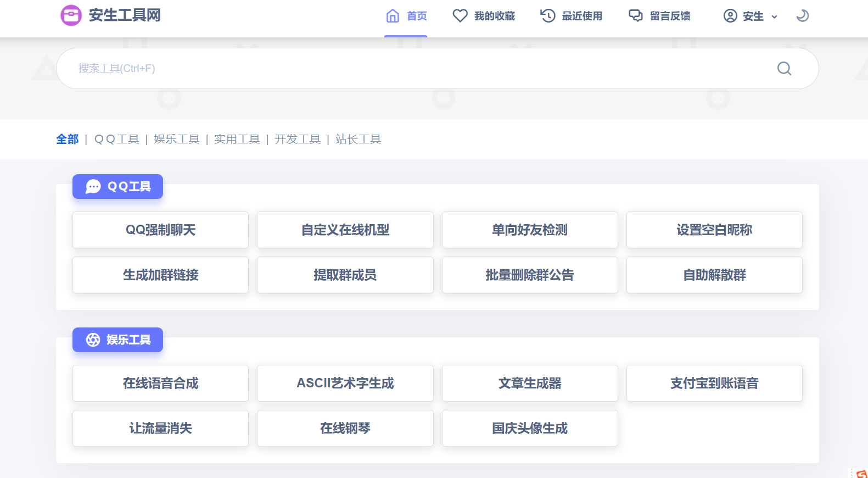Select the 全部 category filter
This screenshot has height=478, width=868.
coord(68,140)
